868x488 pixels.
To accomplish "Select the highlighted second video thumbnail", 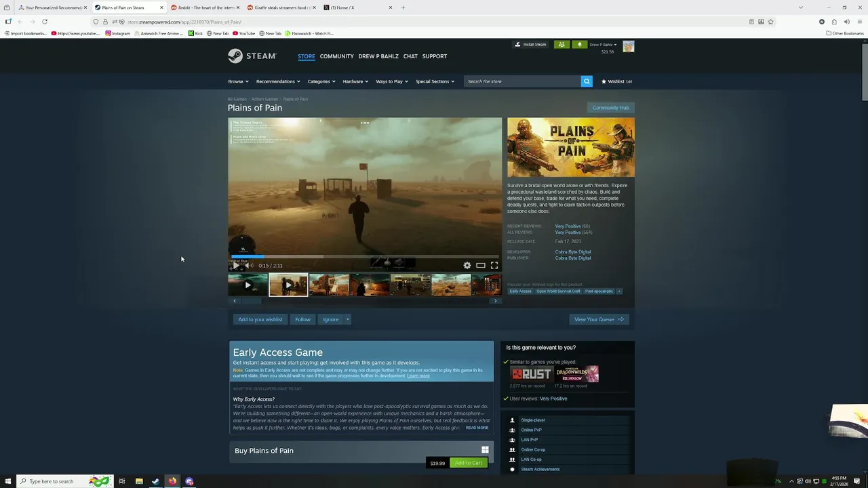I will pos(288,285).
